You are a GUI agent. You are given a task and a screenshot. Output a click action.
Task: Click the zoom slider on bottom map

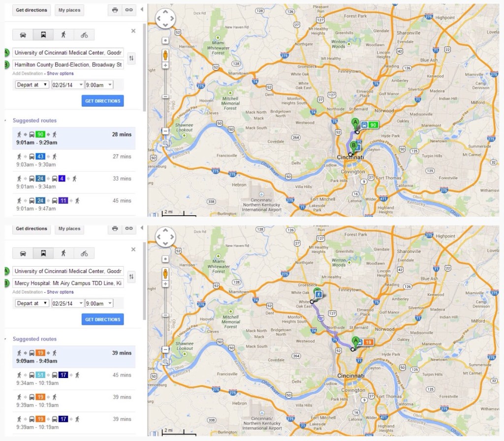coord(165,315)
